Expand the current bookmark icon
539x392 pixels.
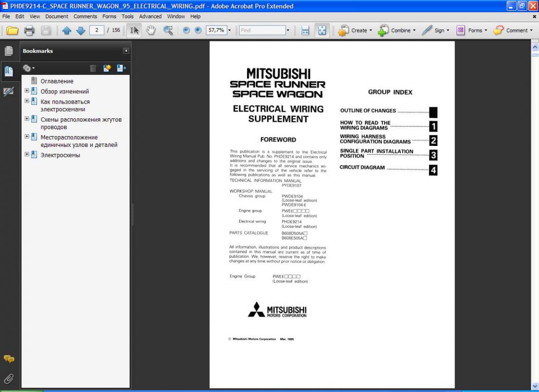[x=121, y=68]
